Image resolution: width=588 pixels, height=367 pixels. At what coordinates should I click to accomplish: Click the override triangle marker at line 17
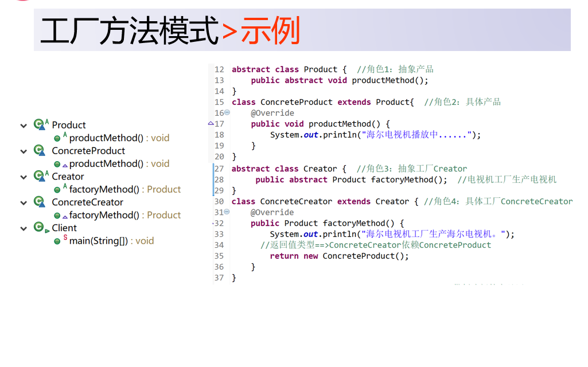pos(211,123)
